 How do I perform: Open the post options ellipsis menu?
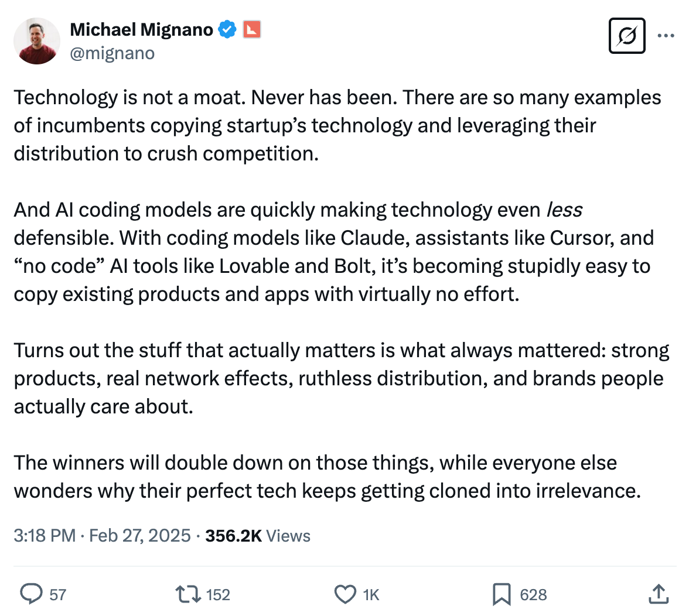click(666, 36)
